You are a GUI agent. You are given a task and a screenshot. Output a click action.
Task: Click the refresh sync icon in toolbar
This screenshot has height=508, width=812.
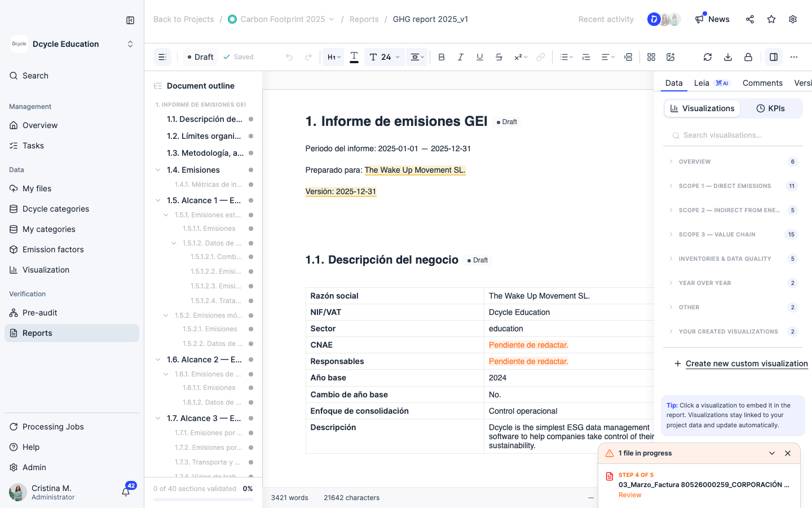[x=708, y=57]
